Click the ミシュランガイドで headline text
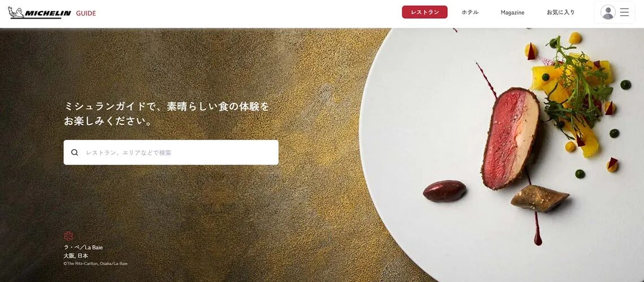 pos(111,106)
